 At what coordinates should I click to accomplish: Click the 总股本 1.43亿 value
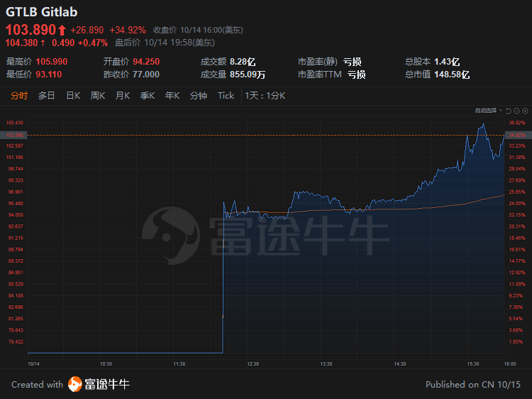point(447,62)
